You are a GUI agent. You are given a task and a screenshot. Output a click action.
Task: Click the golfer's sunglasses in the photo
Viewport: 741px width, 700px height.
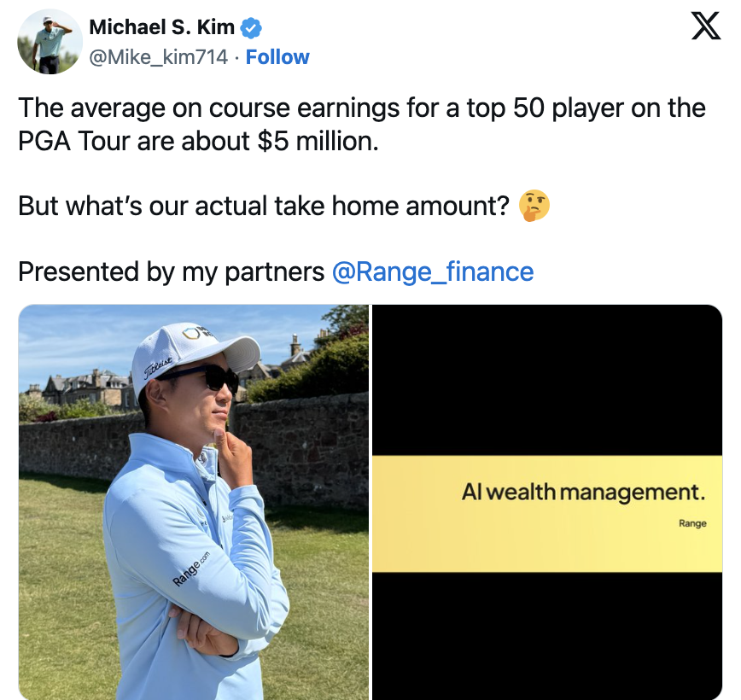point(208,376)
